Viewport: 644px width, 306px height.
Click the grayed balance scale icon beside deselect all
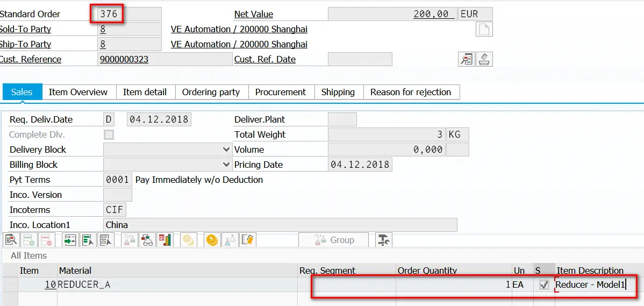point(130,239)
